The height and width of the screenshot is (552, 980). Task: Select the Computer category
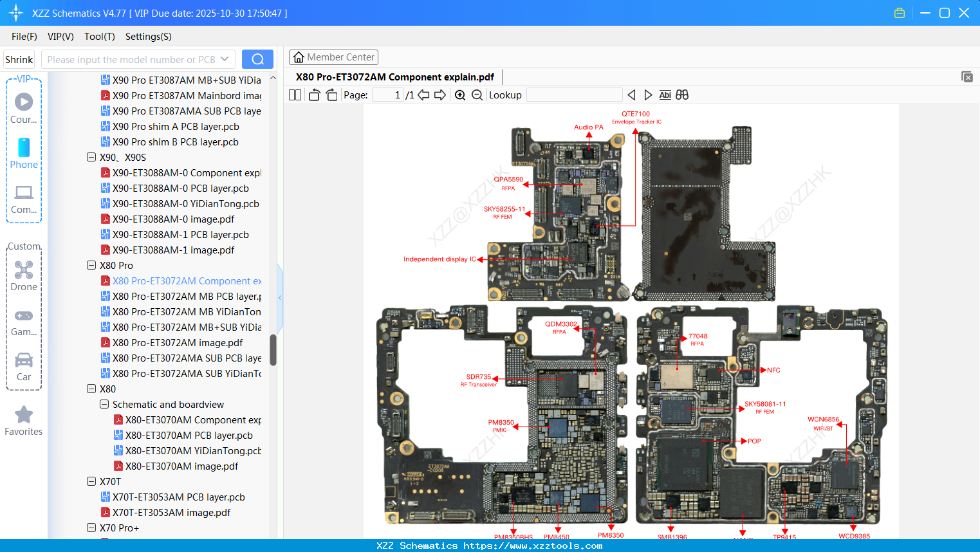point(24,199)
